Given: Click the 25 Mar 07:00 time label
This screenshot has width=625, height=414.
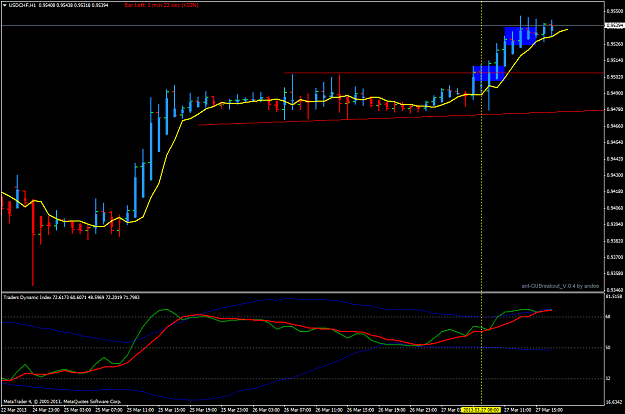Looking at the screenshot, I should (x=109, y=410).
